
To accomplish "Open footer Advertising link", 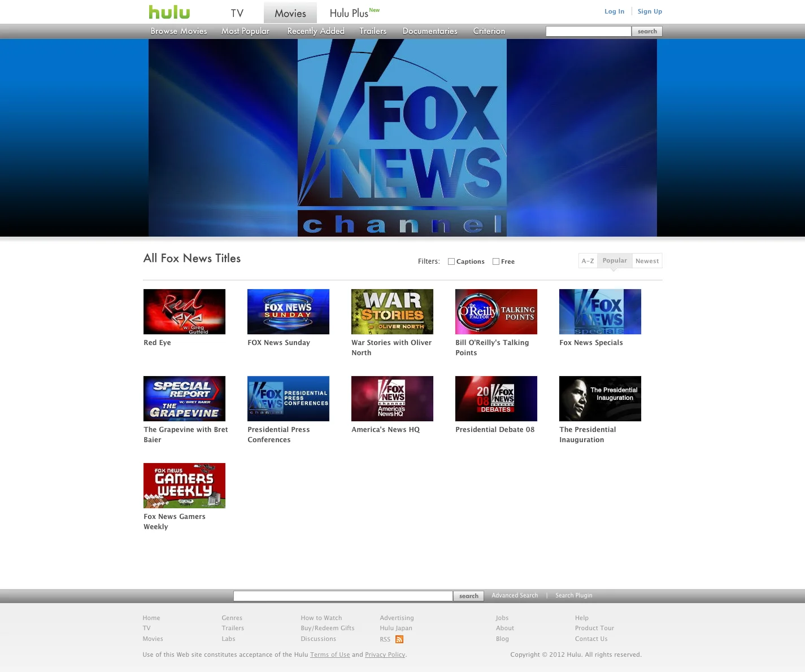I will 397,618.
